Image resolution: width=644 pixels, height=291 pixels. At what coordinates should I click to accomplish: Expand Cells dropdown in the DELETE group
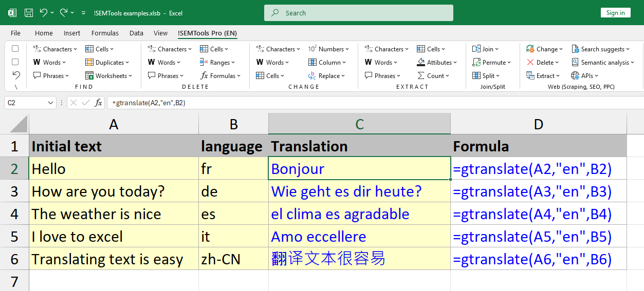[x=214, y=49]
